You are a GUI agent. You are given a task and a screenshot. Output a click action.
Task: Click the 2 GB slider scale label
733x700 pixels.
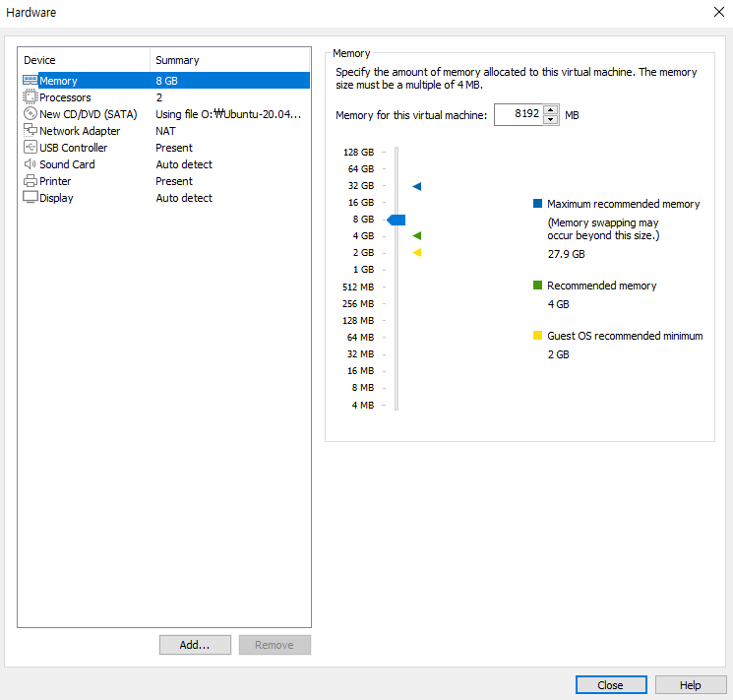click(x=363, y=253)
